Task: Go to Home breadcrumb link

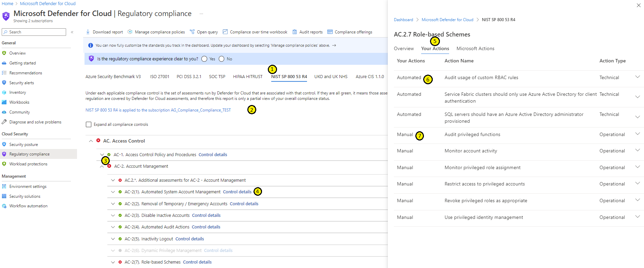Action: click(7, 4)
